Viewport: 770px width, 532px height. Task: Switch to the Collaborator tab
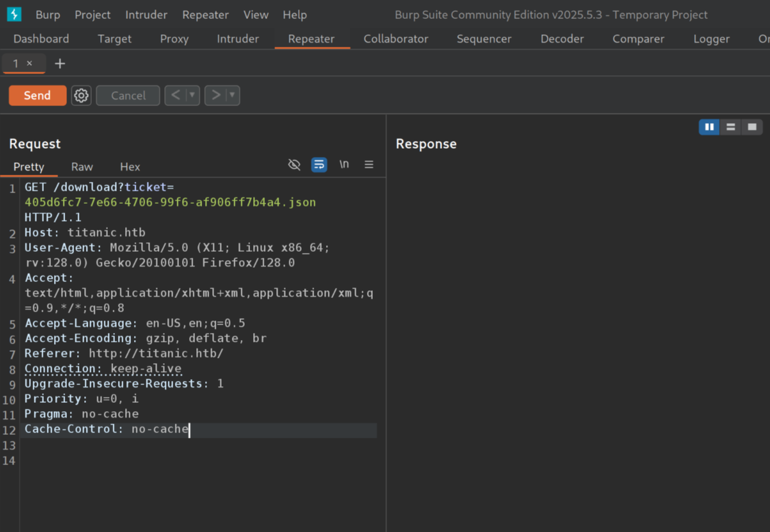(396, 39)
